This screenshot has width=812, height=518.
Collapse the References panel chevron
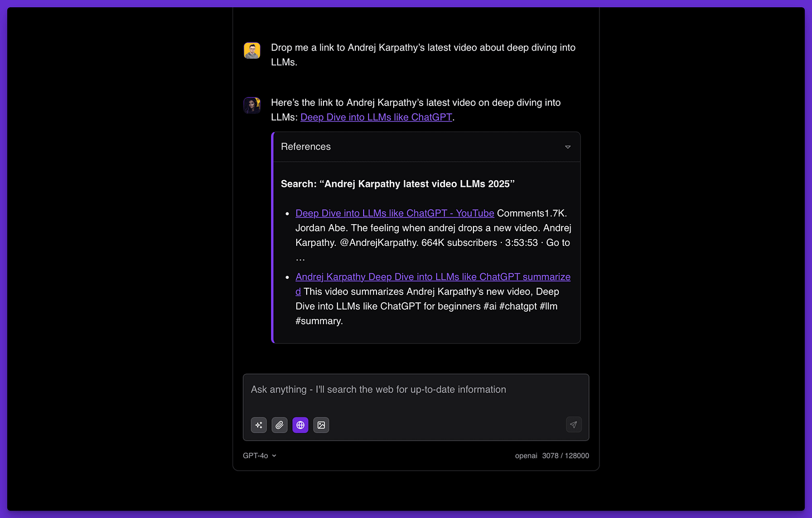click(x=568, y=147)
